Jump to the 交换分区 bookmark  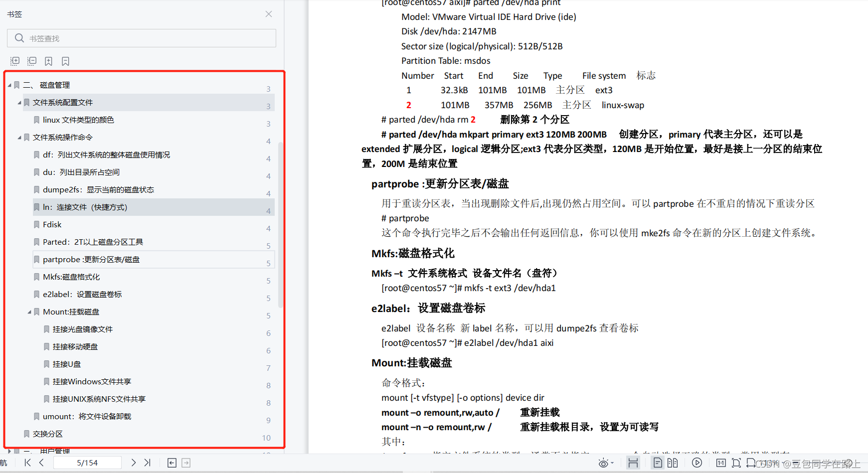tap(48, 434)
